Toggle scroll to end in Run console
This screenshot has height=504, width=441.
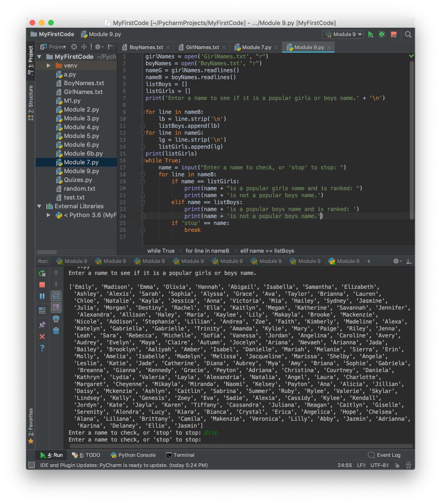tap(56, 307)
